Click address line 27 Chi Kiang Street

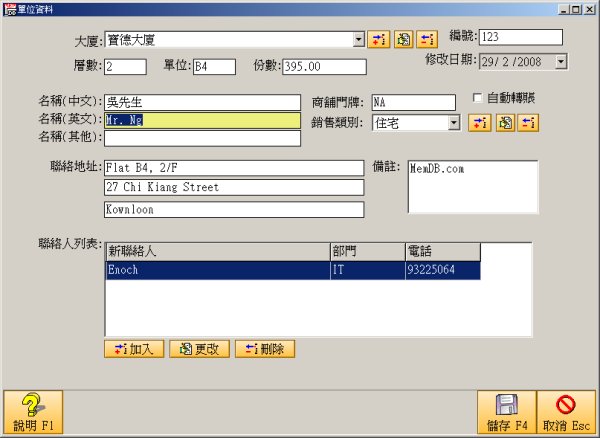tap(234, 187)
